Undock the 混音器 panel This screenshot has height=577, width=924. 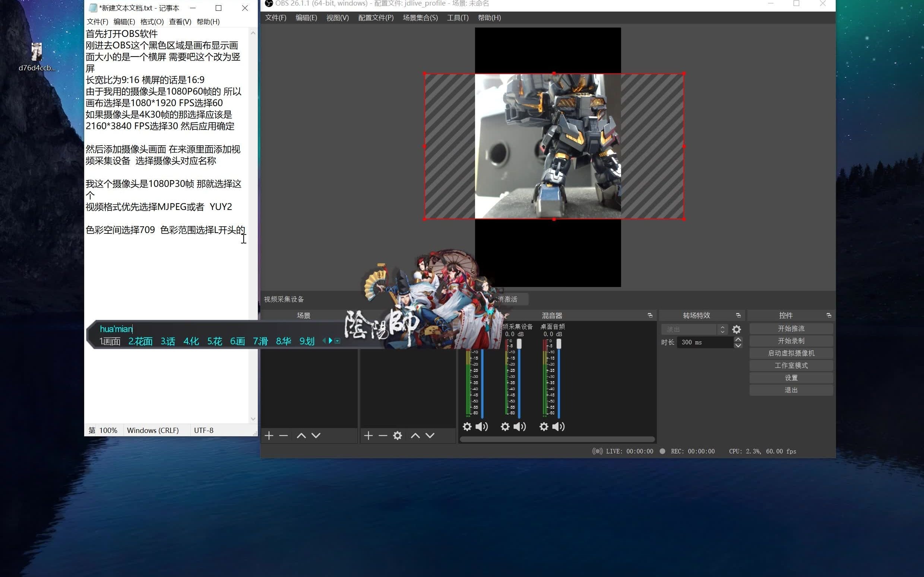(650, 315)
